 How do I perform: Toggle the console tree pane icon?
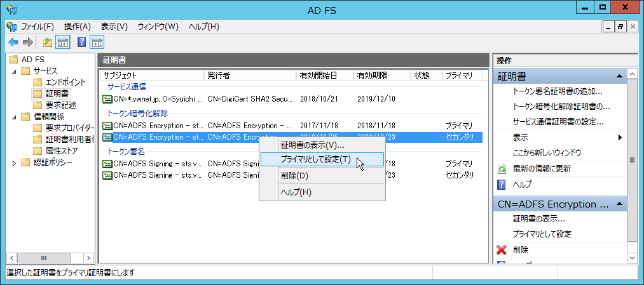[x=63, y=42]
